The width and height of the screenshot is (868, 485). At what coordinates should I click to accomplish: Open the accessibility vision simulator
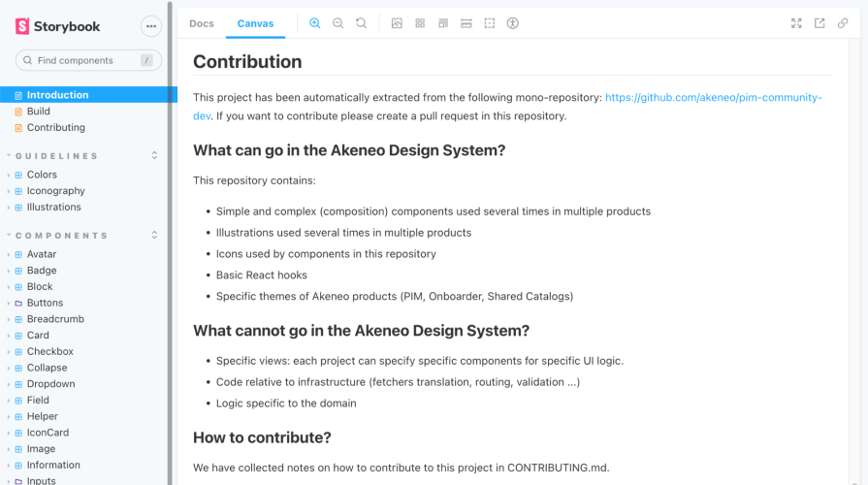(x=513, y=23)
